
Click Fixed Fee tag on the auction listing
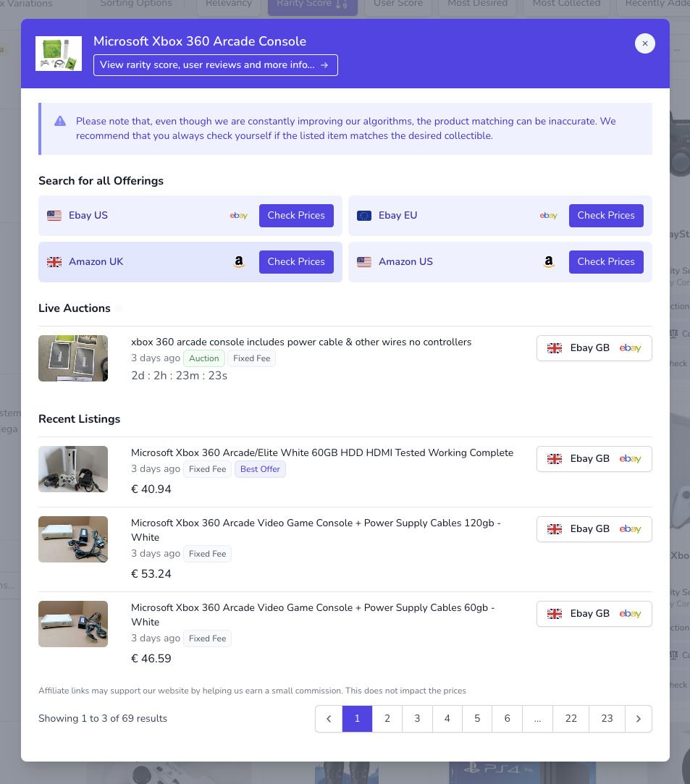(251, 358)
